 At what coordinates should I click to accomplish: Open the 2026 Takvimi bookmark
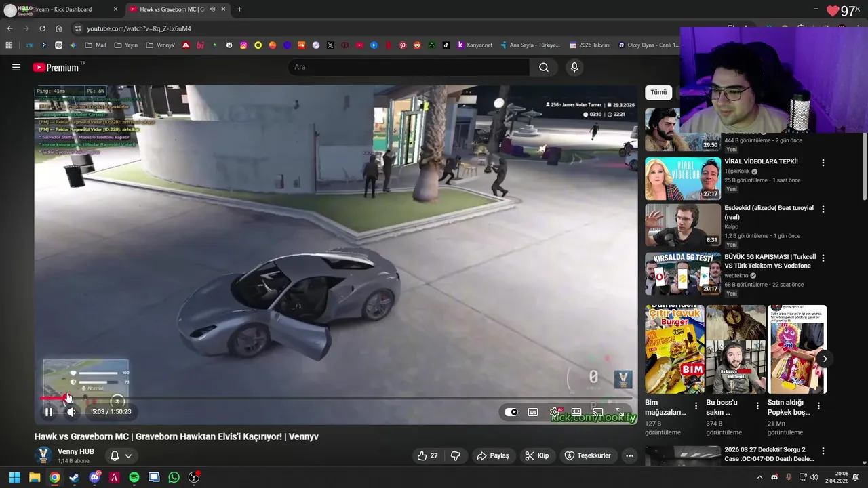tap(590, 45)
